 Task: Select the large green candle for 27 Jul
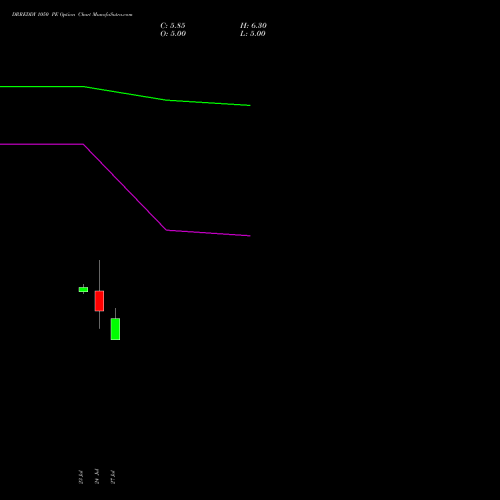click(115, 329)
